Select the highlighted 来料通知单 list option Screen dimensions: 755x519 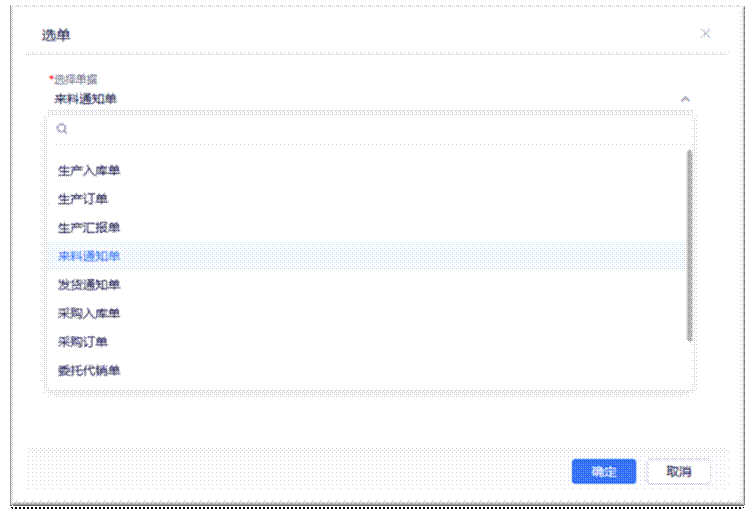pyautogui.click(x=89, y=256)
